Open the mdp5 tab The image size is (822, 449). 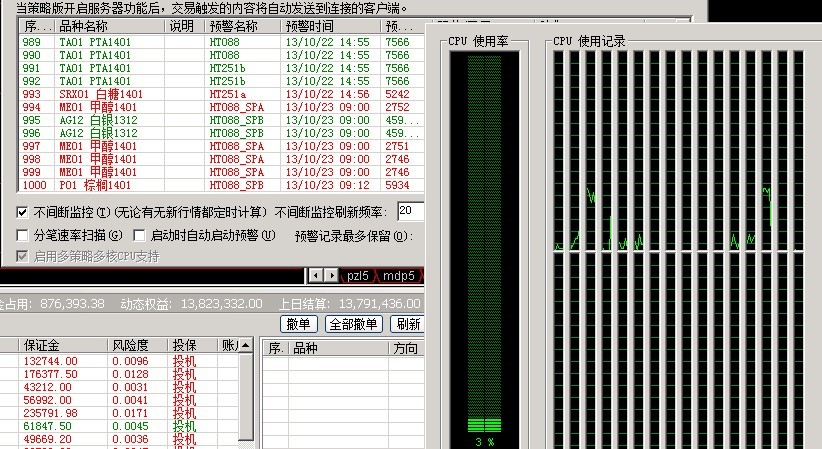coord(398,275)
